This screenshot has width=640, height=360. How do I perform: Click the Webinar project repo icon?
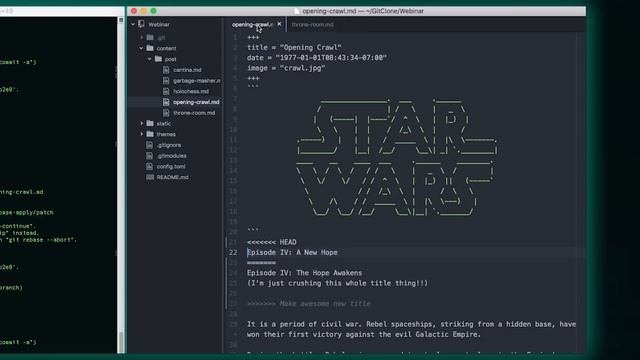click(x=141, y=24)
